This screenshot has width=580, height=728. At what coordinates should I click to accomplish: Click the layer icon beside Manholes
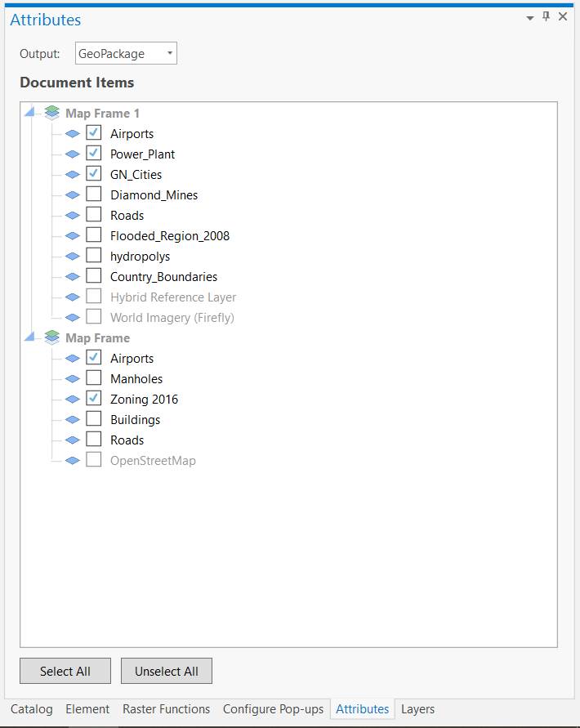(73, 379)
